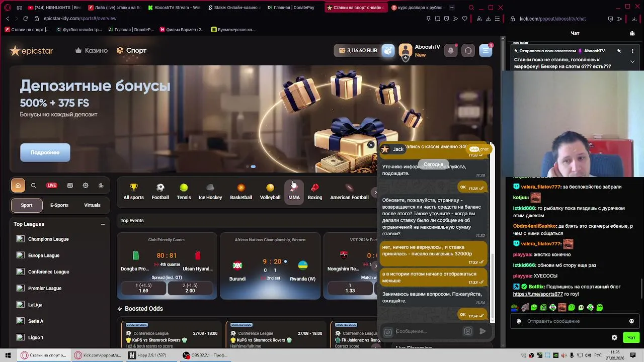Open emoji picker in support chat
The height and width of the screenshot is (362, 644).
tap(468, 331)
